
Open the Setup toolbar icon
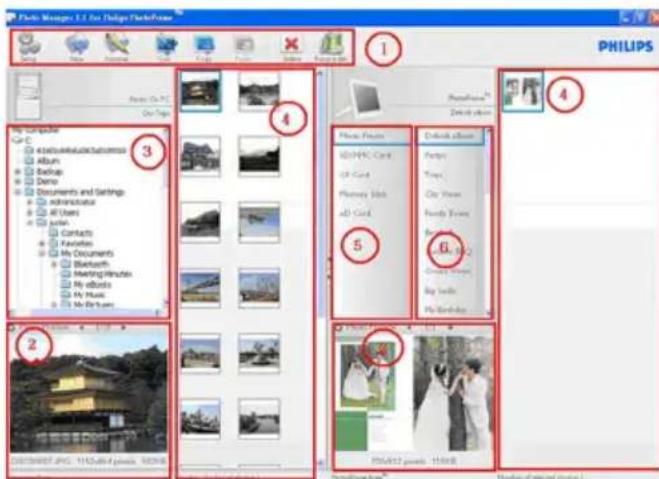[29, 45]
